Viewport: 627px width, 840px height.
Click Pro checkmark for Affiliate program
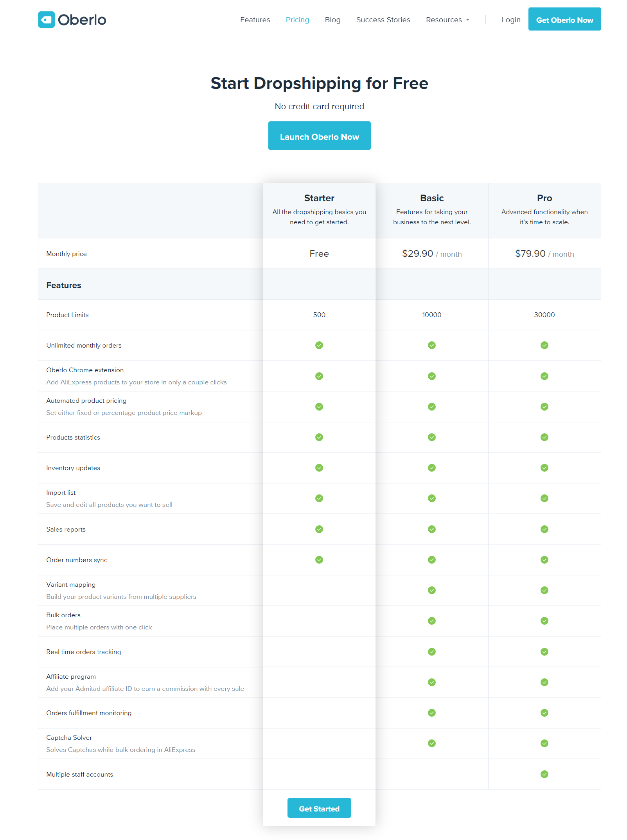[544, 682]
